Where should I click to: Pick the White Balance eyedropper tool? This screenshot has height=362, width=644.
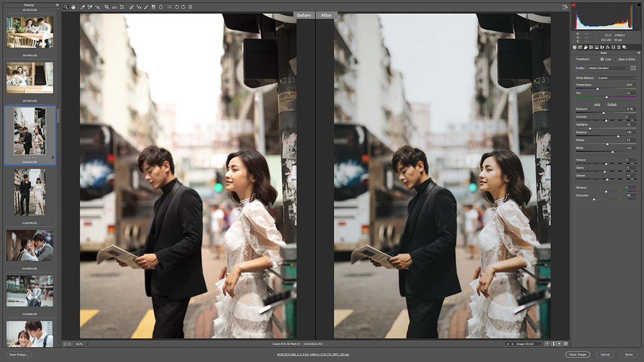tap(82, 7)
